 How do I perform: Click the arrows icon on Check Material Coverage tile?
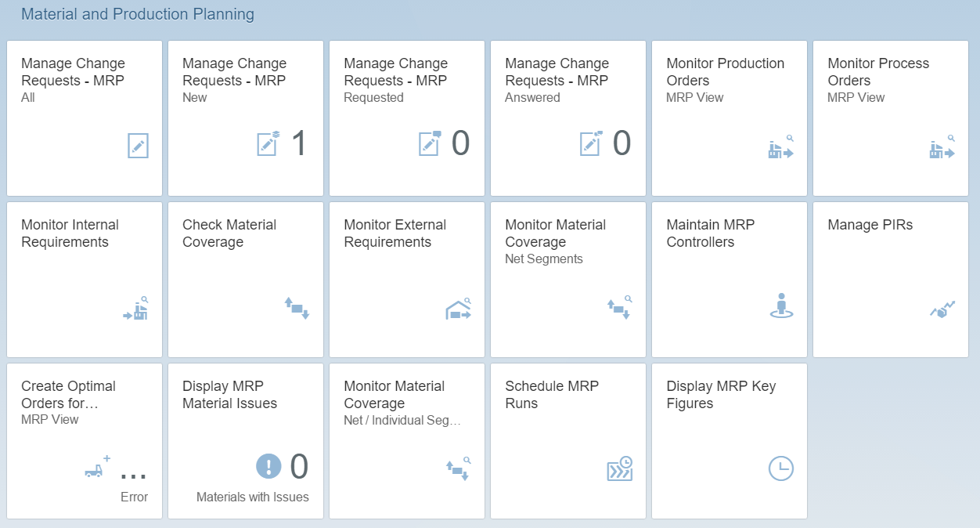pyautogui.click(x=297, y=308)
